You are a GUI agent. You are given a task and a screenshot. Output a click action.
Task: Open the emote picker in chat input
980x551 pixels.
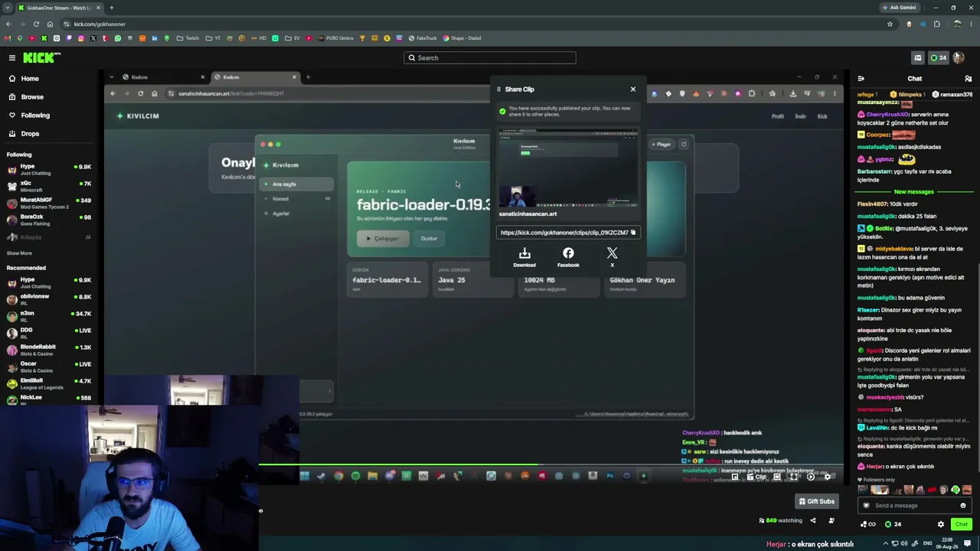(963, 505)
